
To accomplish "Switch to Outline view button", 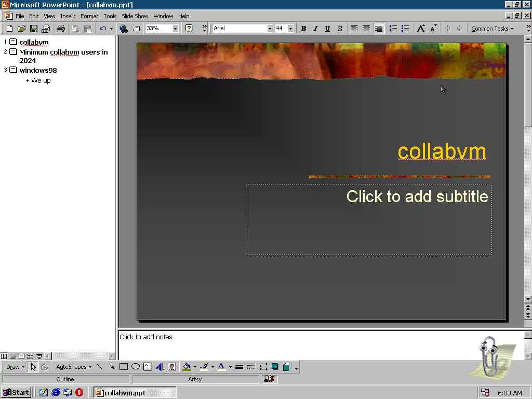I will pos(12,356).
